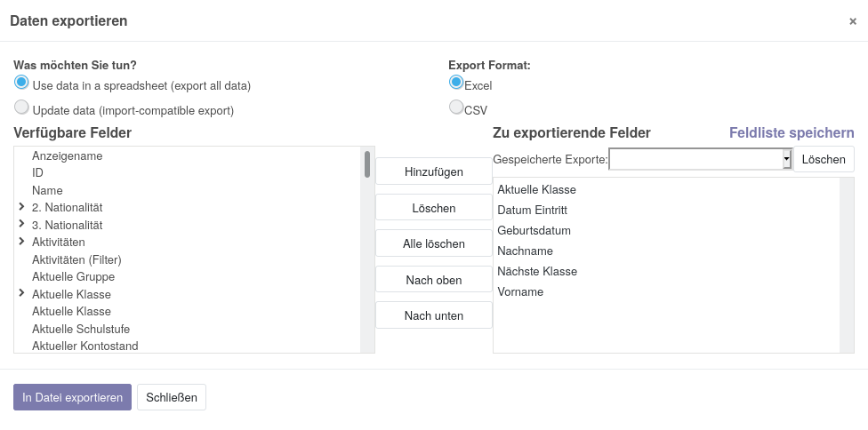Click the Schließen button
868x430 pixels.
pos(171,397)
